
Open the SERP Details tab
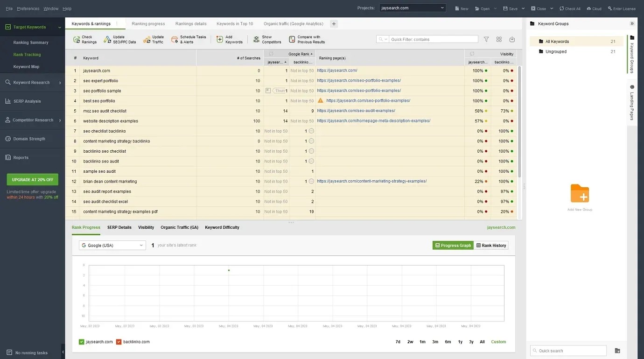119,227
